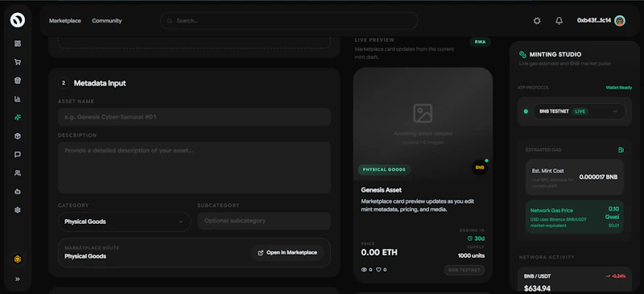The height and width of the screenshot is (294, 644).
Task: Click the eye views icon on the preview card
Action: tap(364, 270)
